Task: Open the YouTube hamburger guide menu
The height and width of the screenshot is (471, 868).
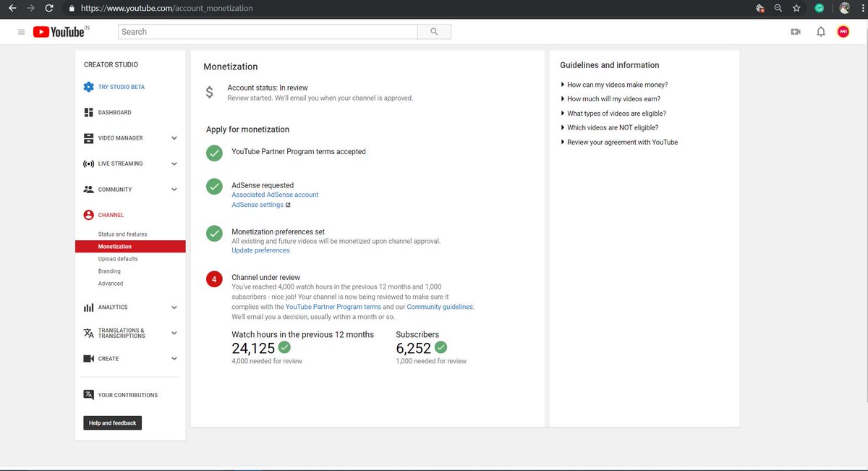Action: coord(21,32)
